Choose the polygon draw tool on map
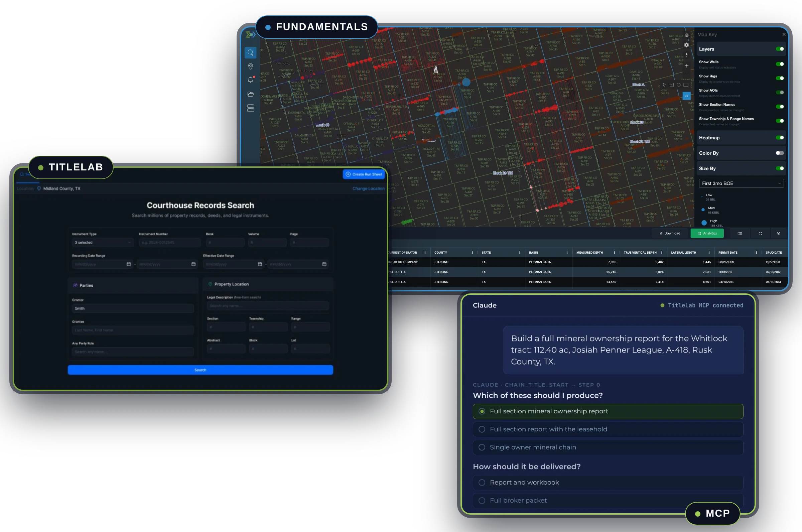Screen dimensions: 802x532 coord(671,85)
